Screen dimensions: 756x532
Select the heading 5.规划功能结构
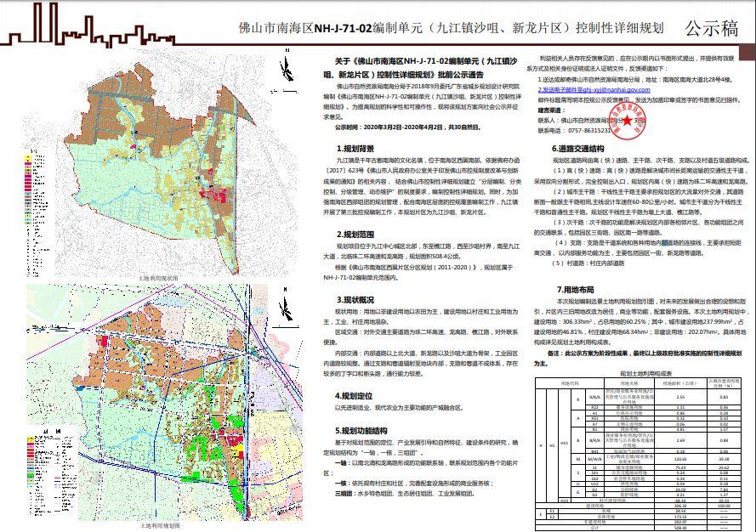coord(361,431)
